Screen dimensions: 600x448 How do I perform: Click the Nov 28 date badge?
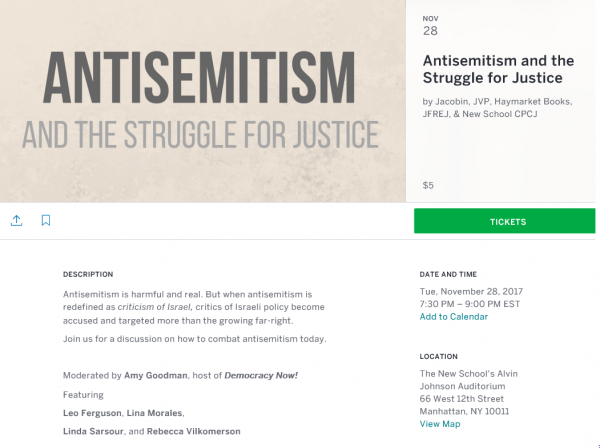430,26
